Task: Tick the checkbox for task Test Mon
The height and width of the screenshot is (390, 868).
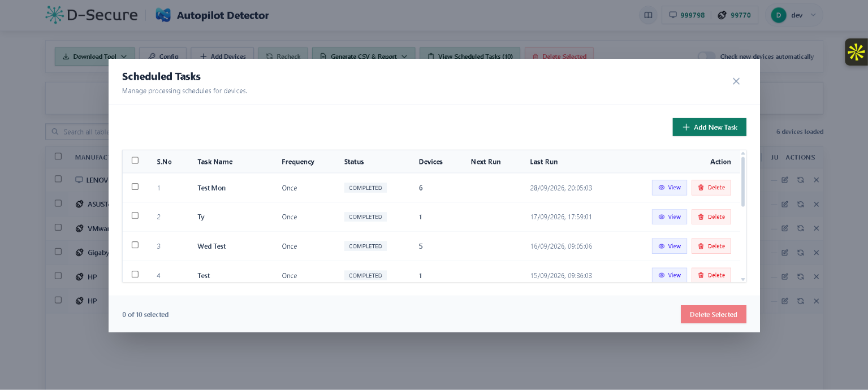Action: coord(135,187)
